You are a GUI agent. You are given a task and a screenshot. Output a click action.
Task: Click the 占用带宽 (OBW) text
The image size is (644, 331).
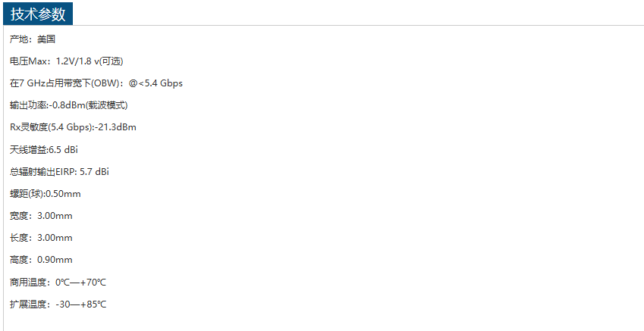coord(83,83)
